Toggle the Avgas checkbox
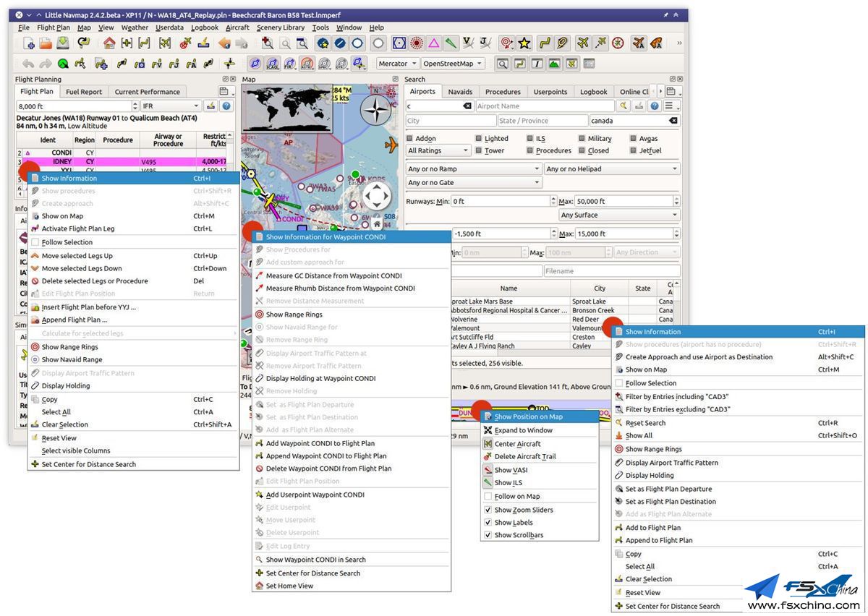868x616 pixels. click(634, 138)
